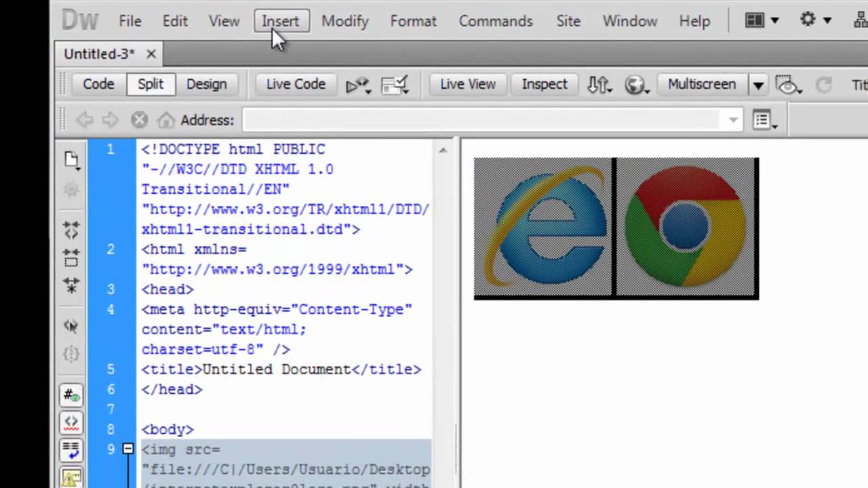The width and height of the screenshot is (868, 488).
Task: Open the File menu
Action: click(130, 21)
